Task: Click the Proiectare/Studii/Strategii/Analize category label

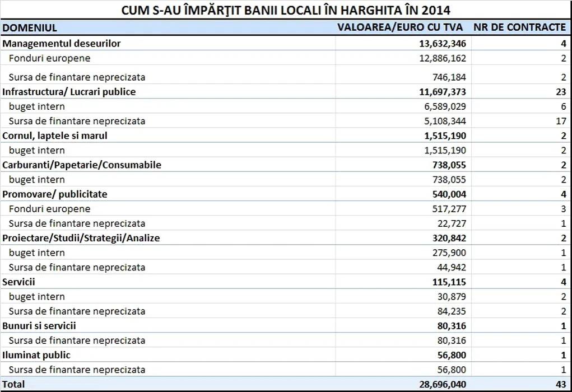Action: tap(81, 238)
